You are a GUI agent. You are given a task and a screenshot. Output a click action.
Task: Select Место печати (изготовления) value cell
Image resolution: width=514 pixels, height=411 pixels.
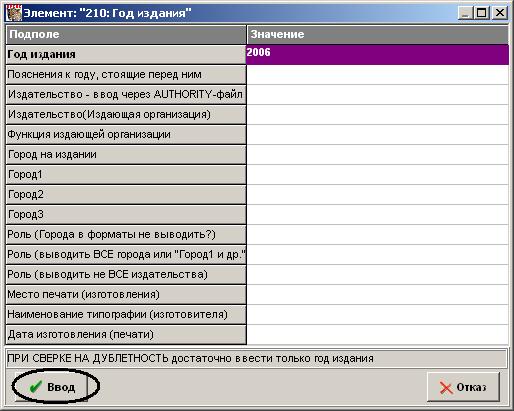(x=377, y=295)
